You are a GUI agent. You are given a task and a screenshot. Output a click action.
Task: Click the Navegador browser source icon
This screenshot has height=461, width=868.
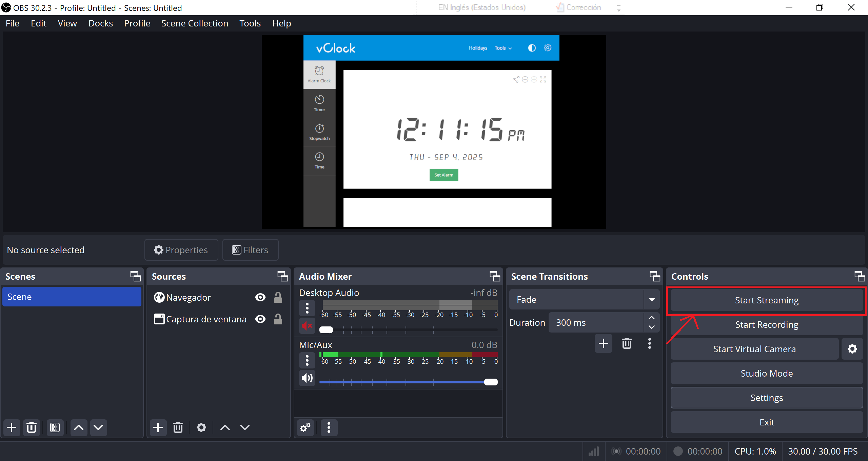click(x=159, y=297)
